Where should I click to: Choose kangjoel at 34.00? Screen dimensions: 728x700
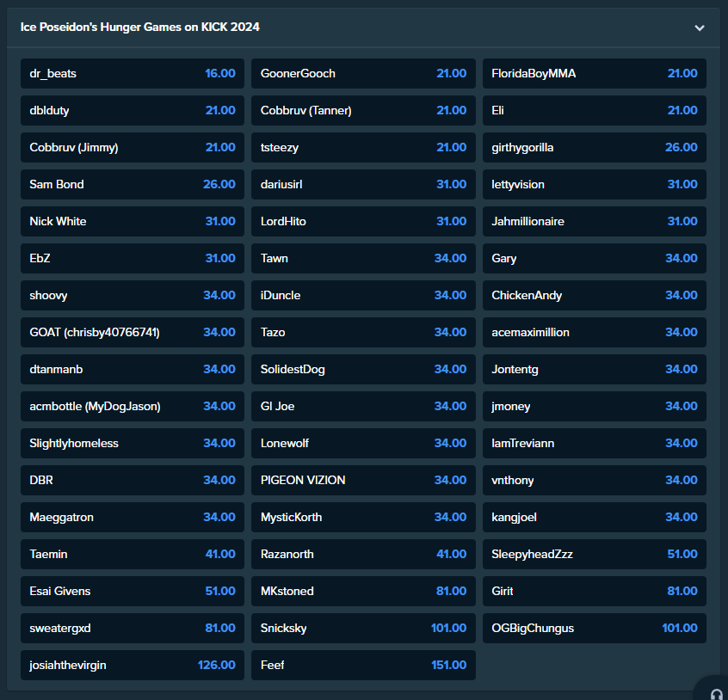(x=595, y=517)
